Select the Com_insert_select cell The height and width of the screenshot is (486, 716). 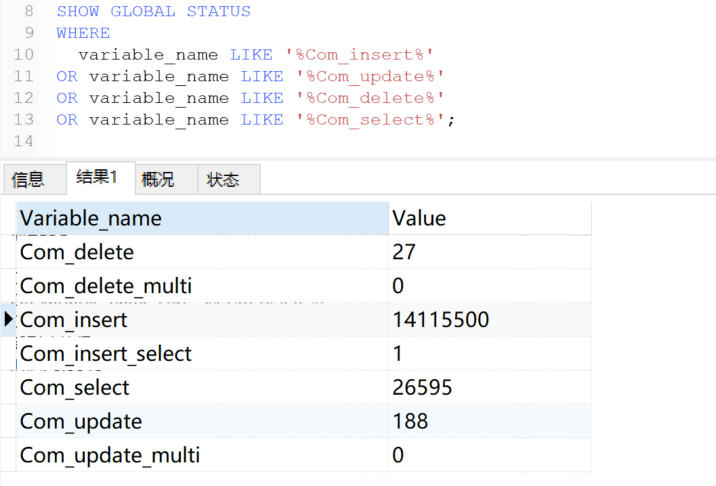point(202,354)
